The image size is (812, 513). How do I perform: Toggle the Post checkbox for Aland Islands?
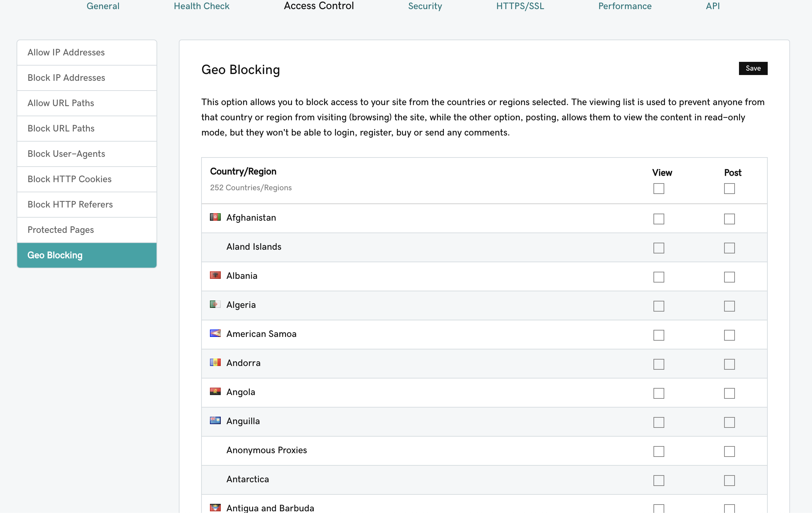click(729, 248)
